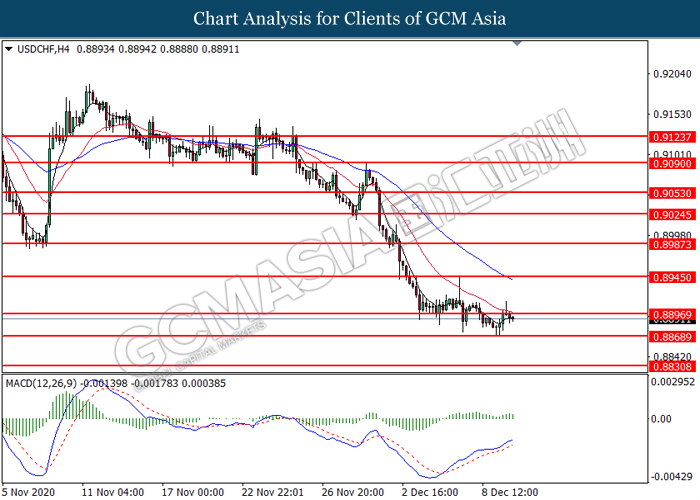The height and width of the screenshot is (500, 700).
Task: Click the 0.88308 red price level label
Action: [672, 367]
